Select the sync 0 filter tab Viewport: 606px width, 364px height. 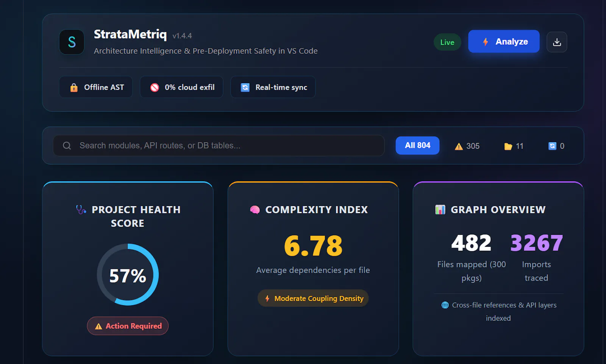click(x=556, y=146)
